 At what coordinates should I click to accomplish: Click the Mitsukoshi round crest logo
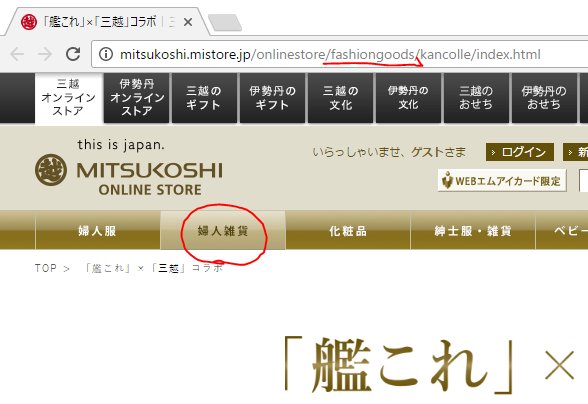(x=51, y=170)
